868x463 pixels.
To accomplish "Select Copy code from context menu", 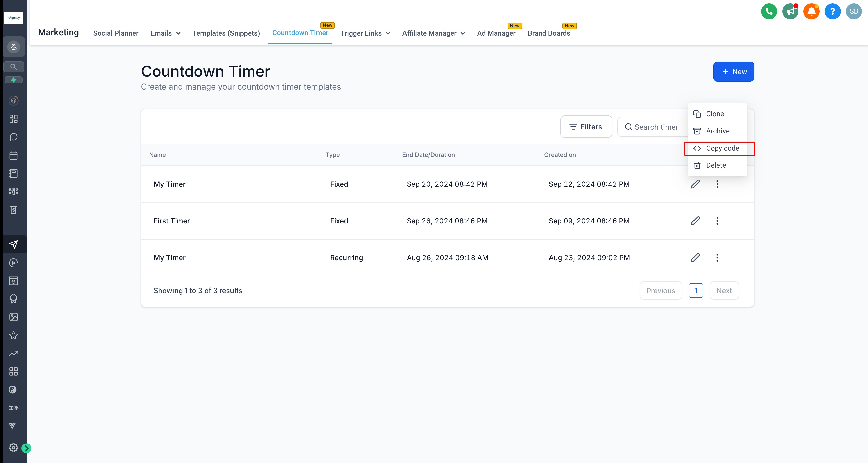I will (x=719, y=148).
